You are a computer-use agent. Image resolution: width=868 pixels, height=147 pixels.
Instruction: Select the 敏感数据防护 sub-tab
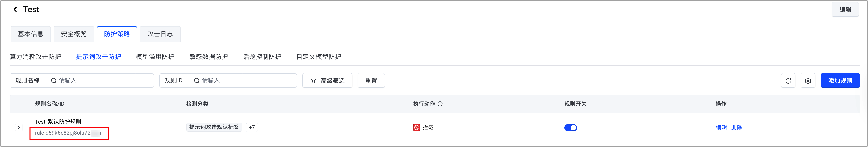[x=208, y=57]
